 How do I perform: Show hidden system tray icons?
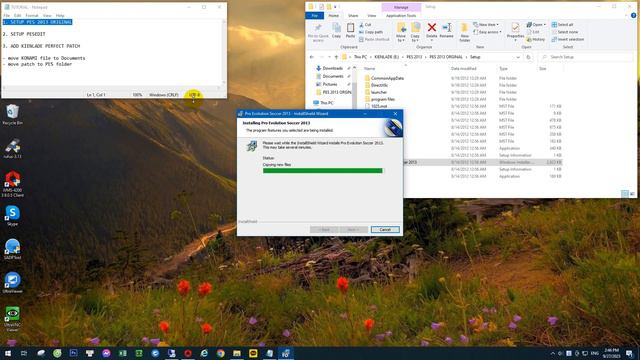[553, 353]
